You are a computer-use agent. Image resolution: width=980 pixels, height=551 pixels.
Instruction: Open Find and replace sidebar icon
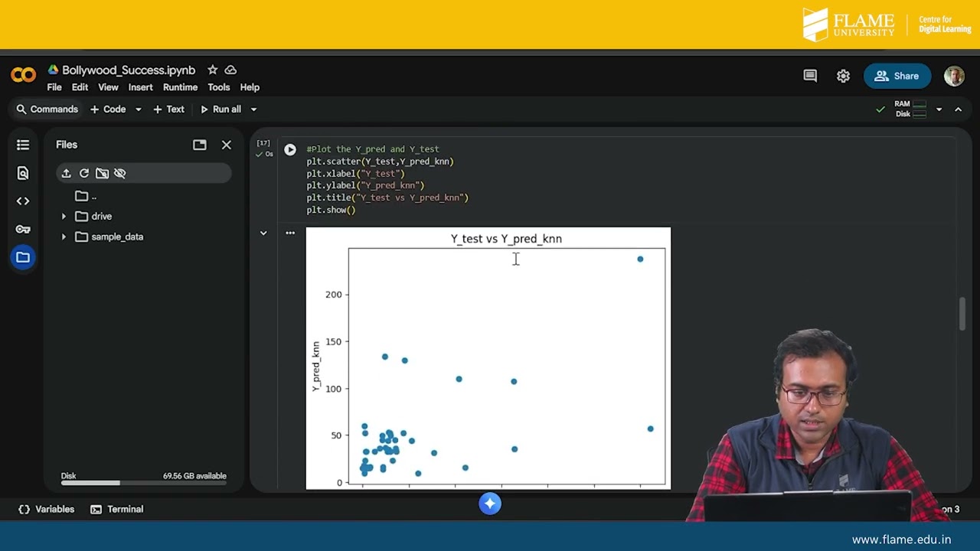coord(23,173)
